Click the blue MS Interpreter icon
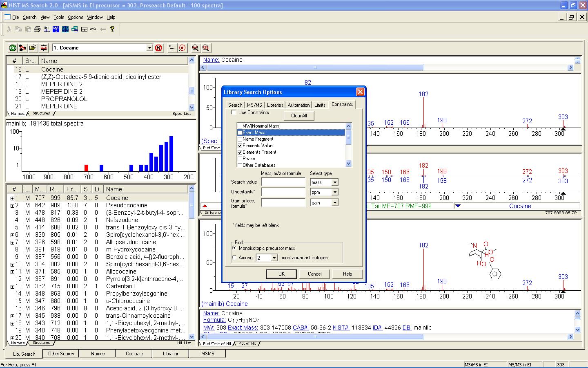Viewport: 588px width, 368px height. (x=56, y=29)
